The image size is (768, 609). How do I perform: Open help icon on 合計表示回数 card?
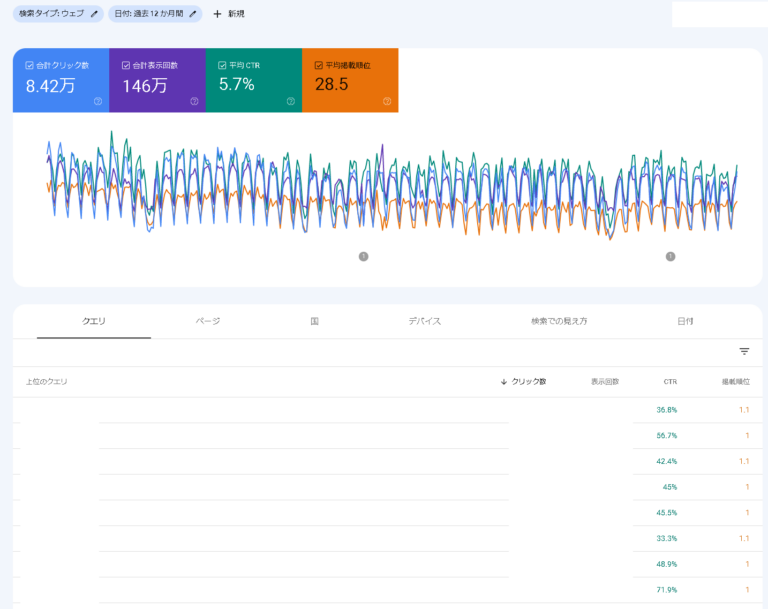point(194,101)
